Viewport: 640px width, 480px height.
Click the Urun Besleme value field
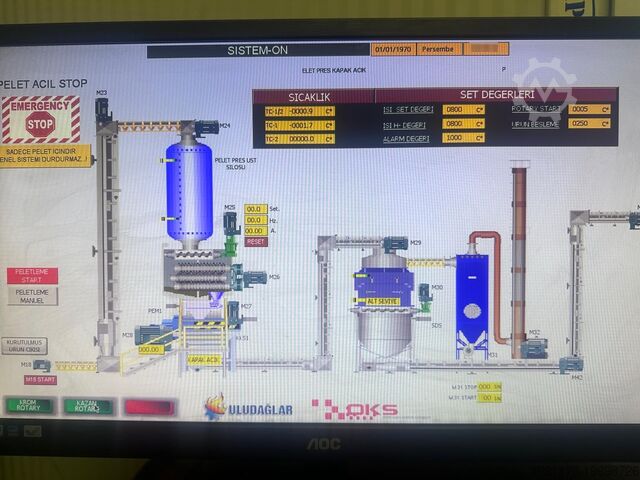click(589, 123)
